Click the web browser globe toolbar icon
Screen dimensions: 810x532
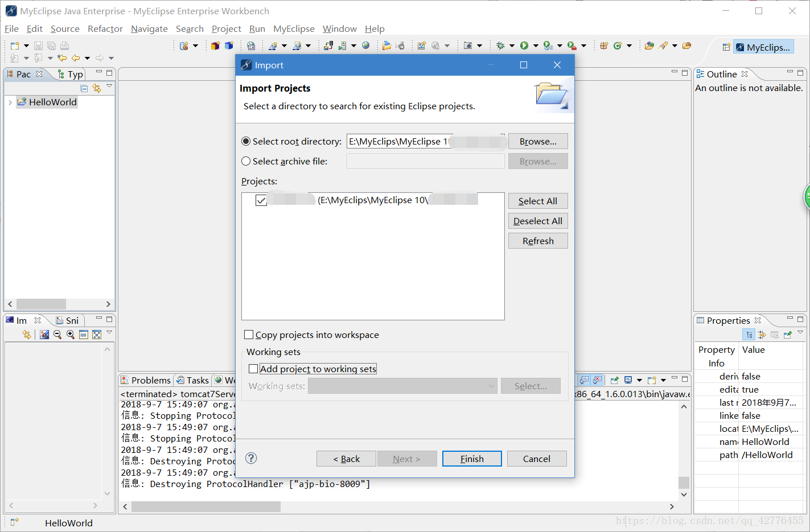coord(365,46)
